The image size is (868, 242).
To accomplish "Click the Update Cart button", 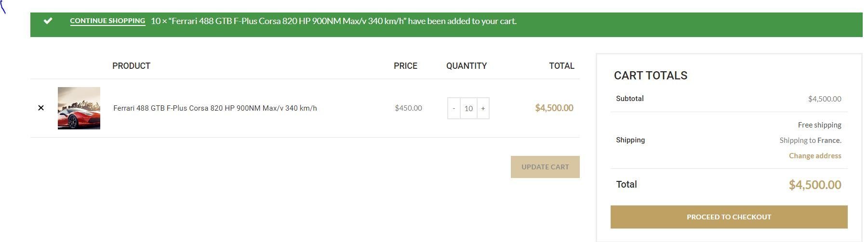I will point(545,167).
